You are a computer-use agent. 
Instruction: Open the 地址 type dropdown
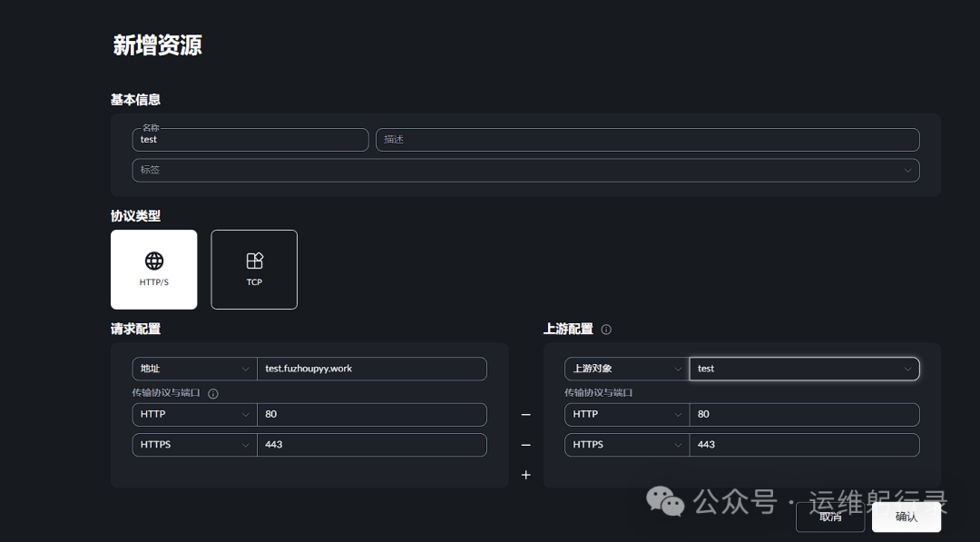point(194,369)
